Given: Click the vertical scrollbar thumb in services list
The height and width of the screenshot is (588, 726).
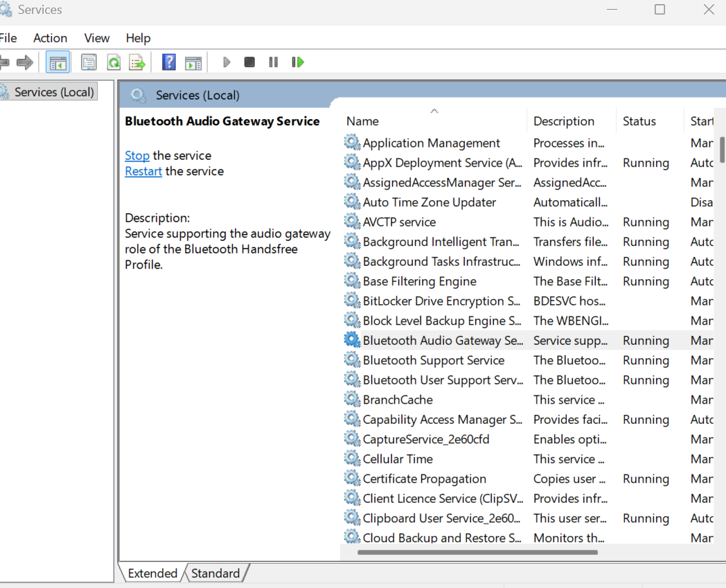Looking at the screenshot, I should click(723, 150).
